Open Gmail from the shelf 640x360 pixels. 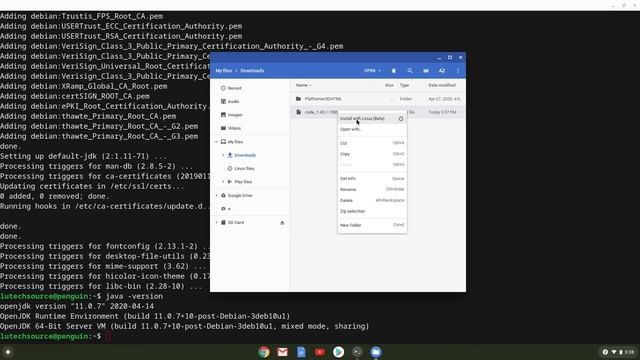(282, 352)
